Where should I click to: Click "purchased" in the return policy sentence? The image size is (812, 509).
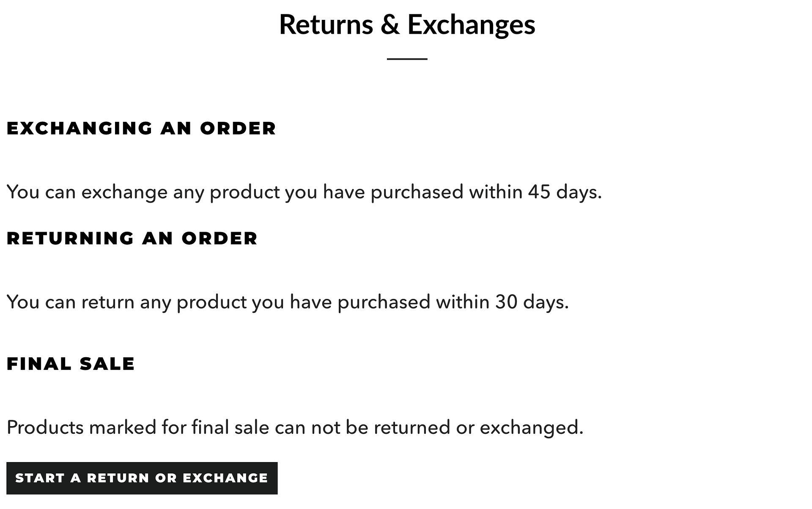[384, 302]
